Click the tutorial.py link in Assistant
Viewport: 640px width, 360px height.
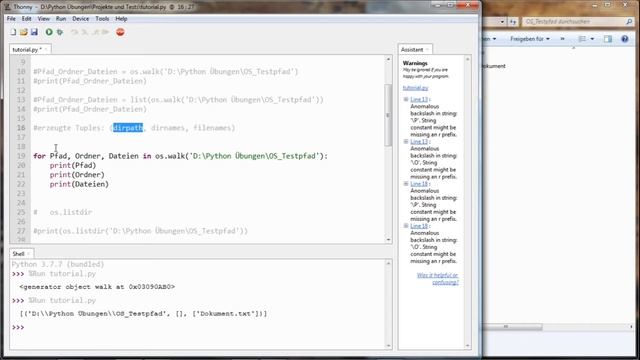416,88
